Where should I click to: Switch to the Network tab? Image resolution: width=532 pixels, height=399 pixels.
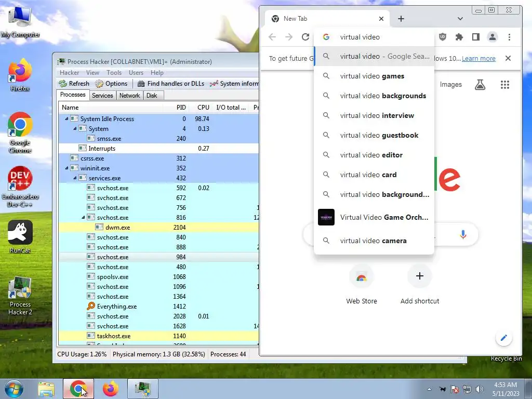point(129,96)
